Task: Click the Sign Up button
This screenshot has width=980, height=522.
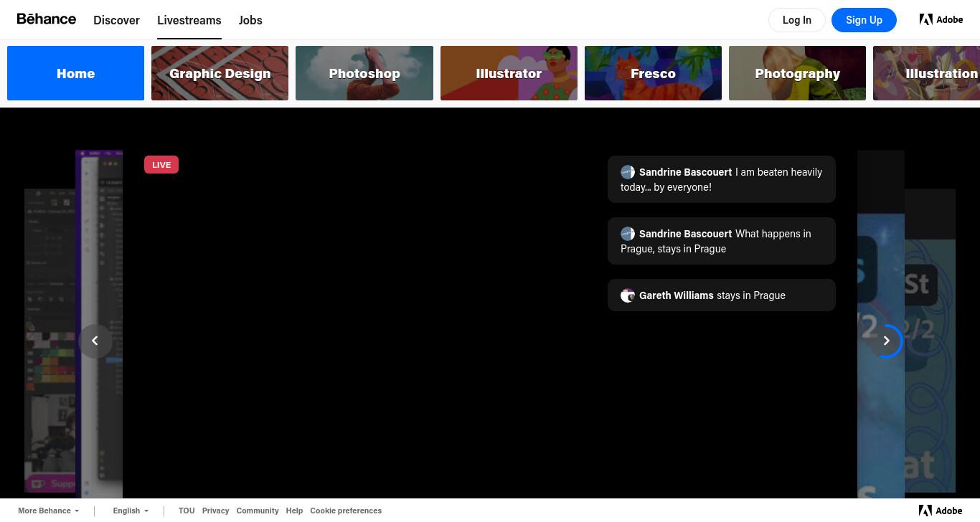Action: click(x=864, y=20)
